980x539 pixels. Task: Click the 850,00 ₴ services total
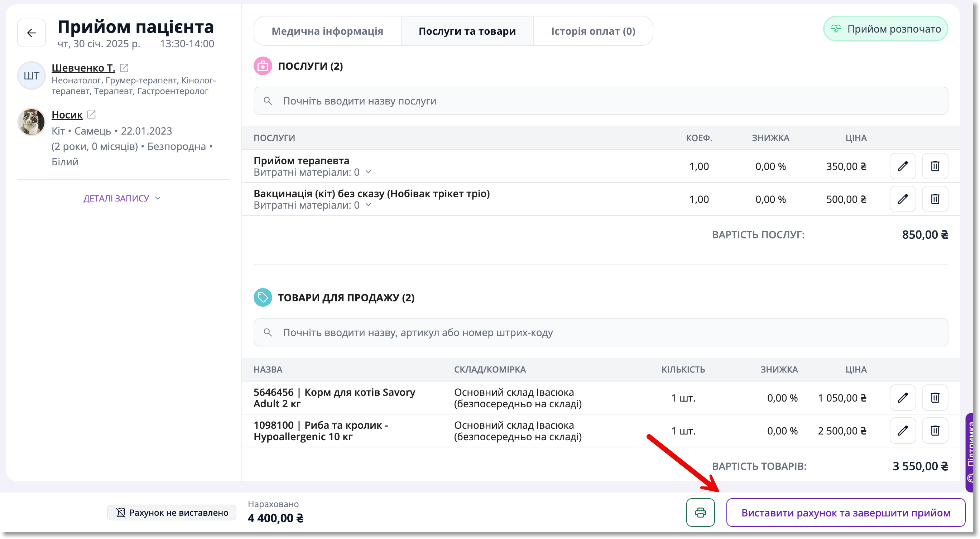tap(925, 235)
